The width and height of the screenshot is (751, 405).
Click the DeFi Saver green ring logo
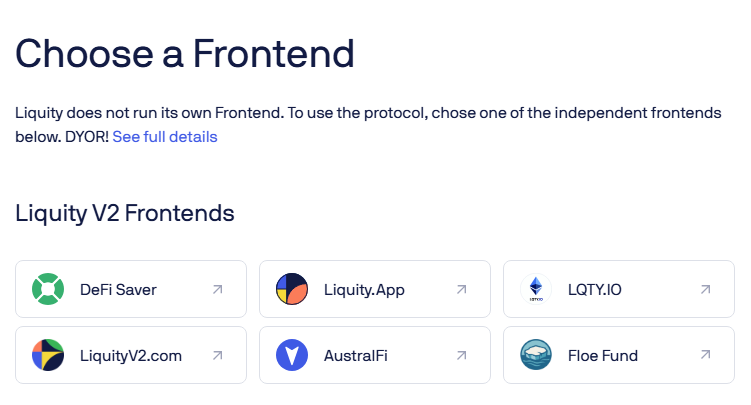(x=47, y=290)
